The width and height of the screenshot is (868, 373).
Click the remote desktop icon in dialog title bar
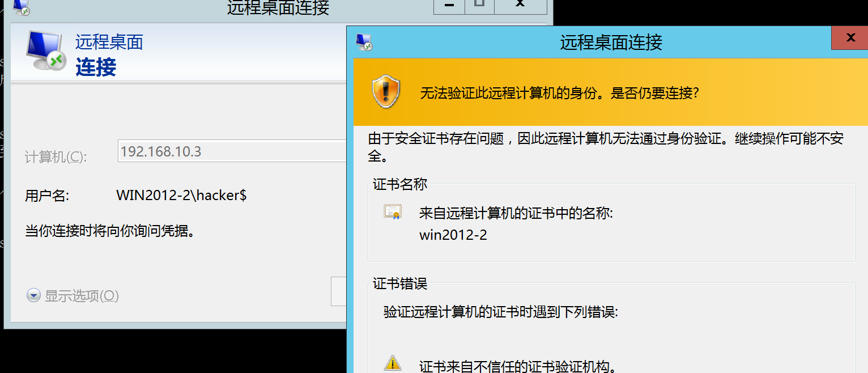pos(364,42)
